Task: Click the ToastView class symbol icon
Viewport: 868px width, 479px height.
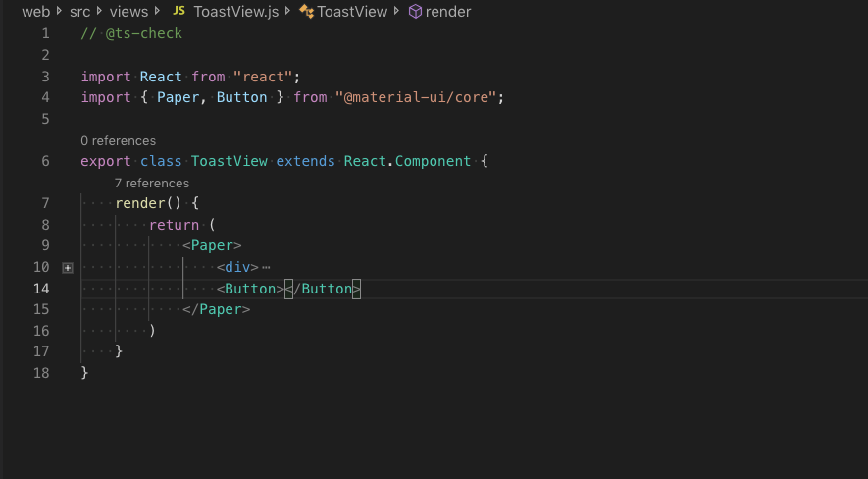Action: 306,12
